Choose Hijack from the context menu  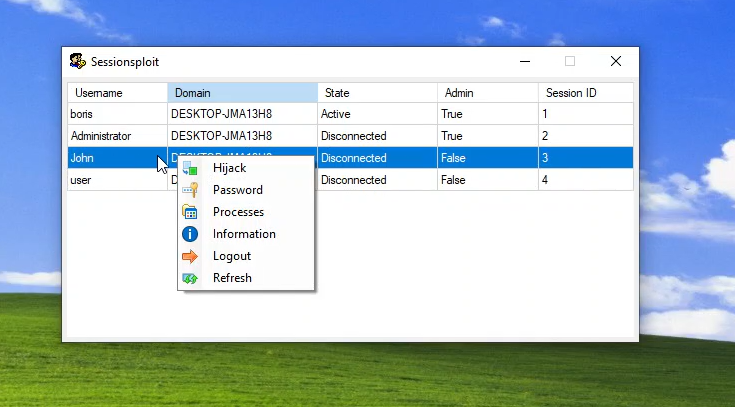(246, 168)
